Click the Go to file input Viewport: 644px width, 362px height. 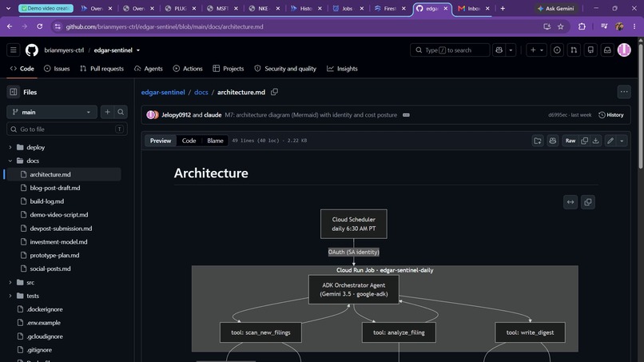pyautogui.click(x=67, y=129)
